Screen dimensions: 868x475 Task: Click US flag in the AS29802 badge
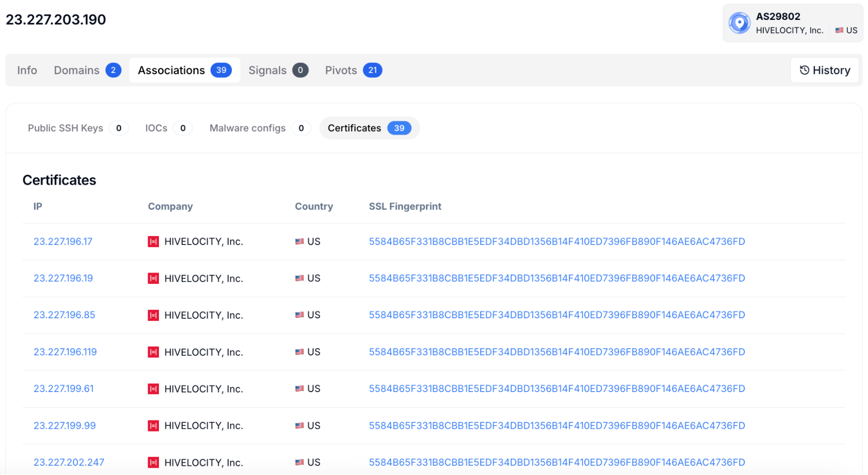coord(839,30)
